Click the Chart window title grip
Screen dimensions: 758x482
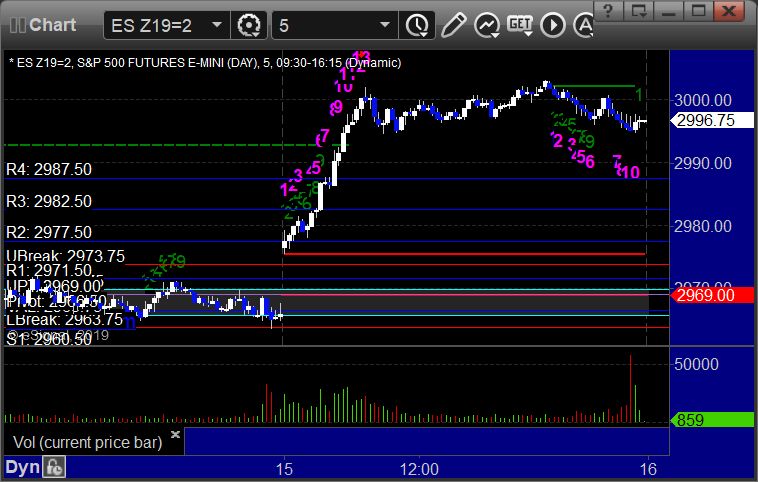coord(17,25)
